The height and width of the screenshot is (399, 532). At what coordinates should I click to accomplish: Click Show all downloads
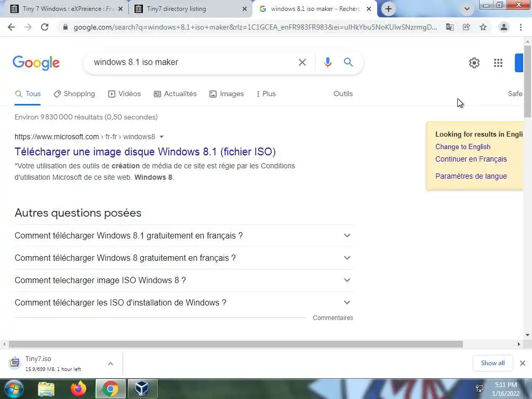point(493,363)
